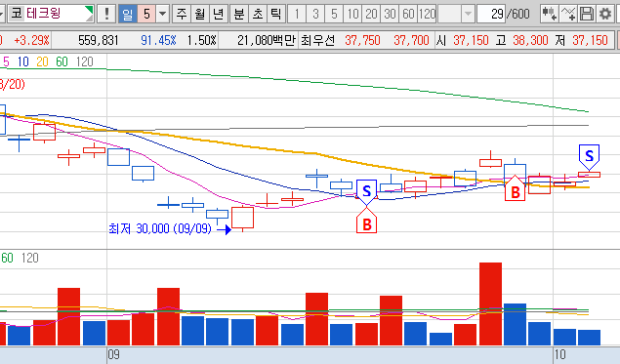Open the empty disabled combo dropdown arrow
The image size is (620, 364).
tap(468, 15)
